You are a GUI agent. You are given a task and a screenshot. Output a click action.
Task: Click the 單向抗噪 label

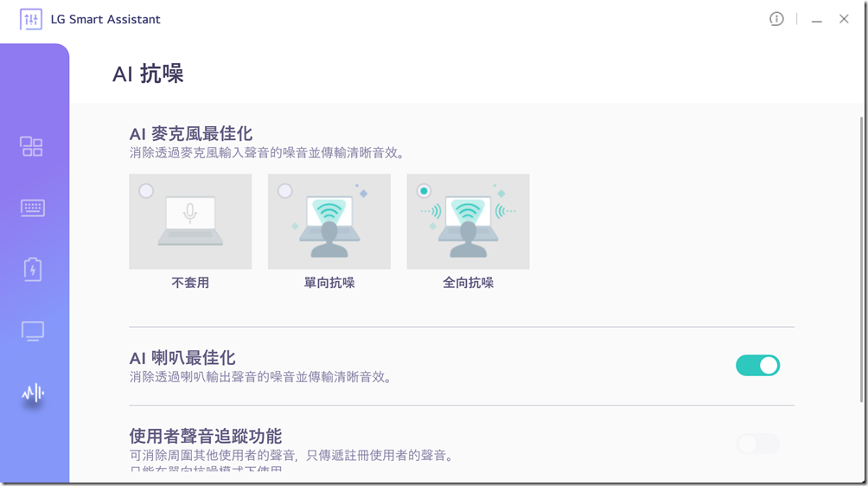click(329, 283)
